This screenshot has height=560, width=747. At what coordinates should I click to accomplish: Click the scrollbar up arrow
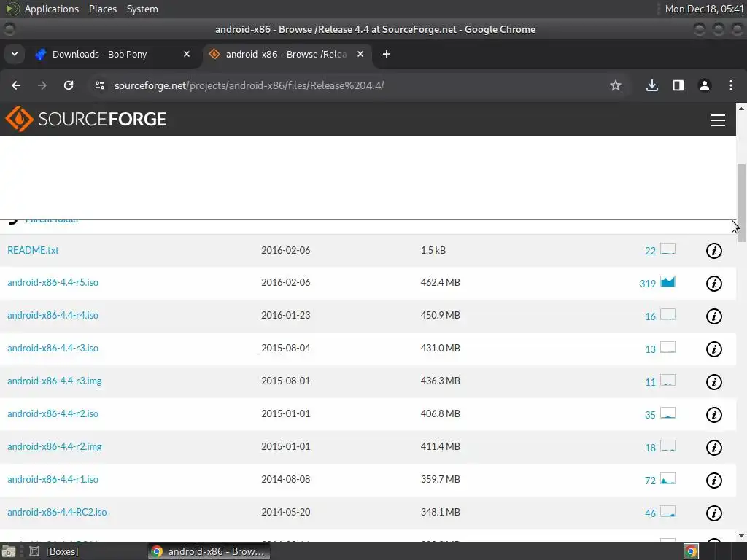(741, 109)
